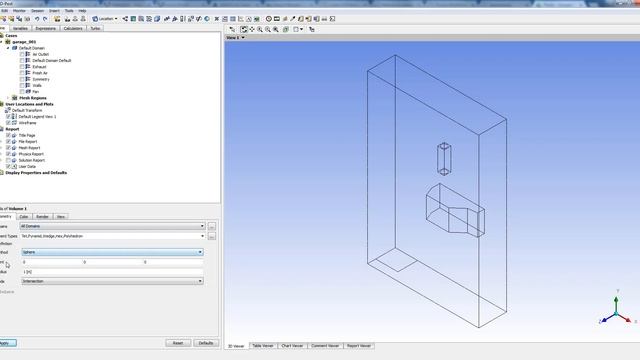Switch to the Expressions tab
Image resolution: width=640 pixels, height=360 pixels.
45,29
